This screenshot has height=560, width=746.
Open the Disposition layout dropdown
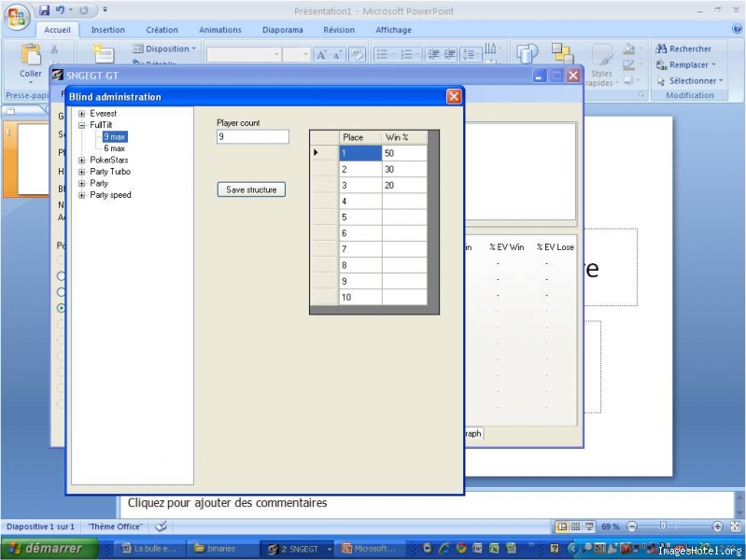(164, 49)
